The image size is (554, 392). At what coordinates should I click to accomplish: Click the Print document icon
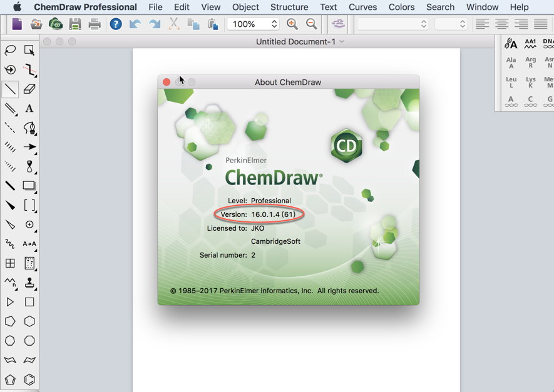(93, 24)
